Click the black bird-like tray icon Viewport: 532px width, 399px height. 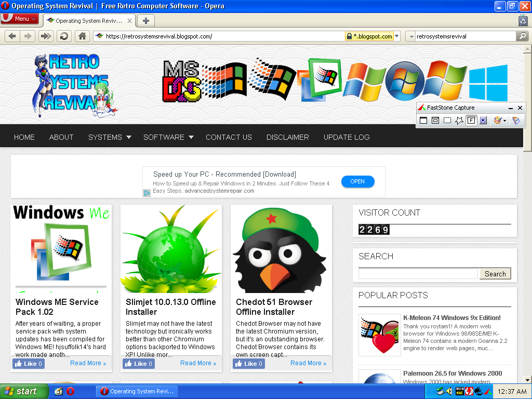478,391
